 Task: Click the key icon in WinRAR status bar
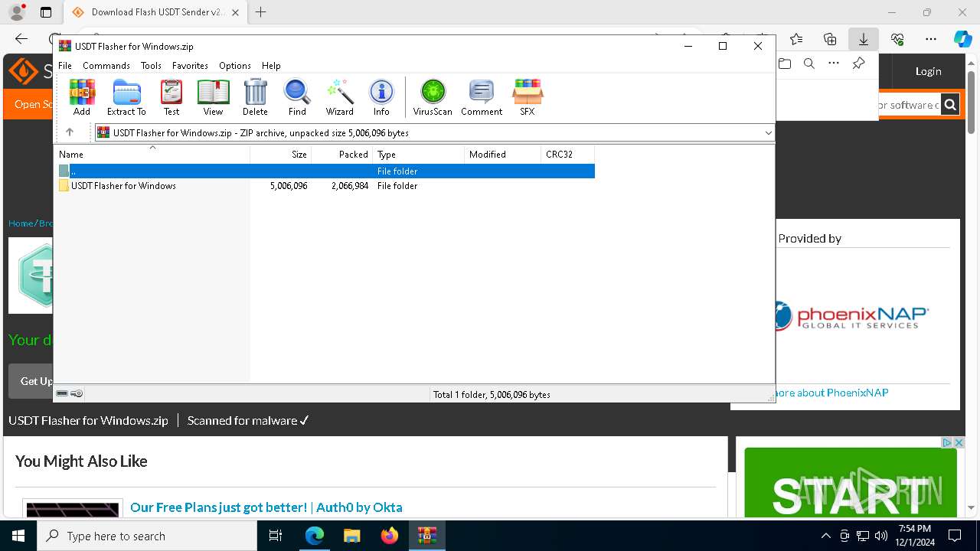pyautogui.click(x=77, y=394)
